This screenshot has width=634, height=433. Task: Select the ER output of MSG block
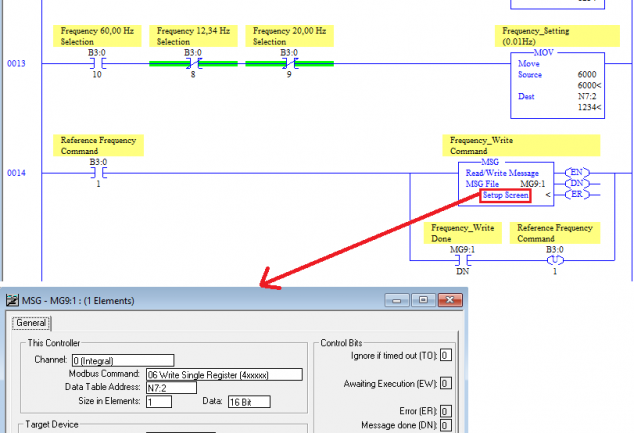click(577, 194)
